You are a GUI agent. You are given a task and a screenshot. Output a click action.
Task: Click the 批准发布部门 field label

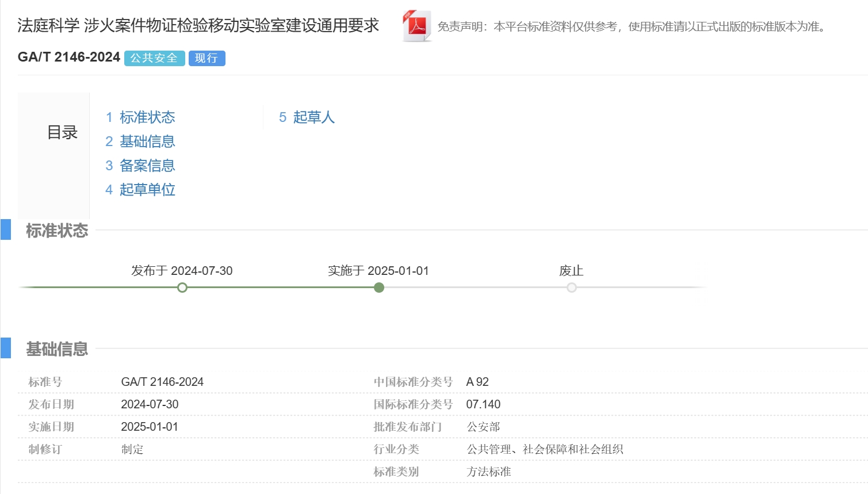(407, 427)
